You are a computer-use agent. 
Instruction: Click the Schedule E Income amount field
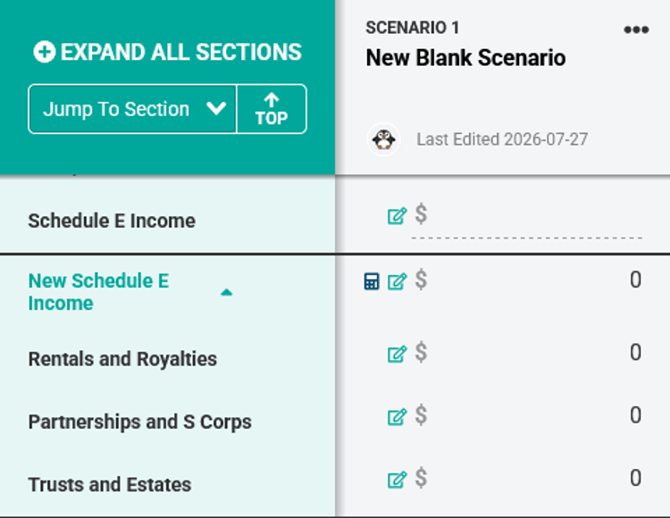tap(527, 218)
